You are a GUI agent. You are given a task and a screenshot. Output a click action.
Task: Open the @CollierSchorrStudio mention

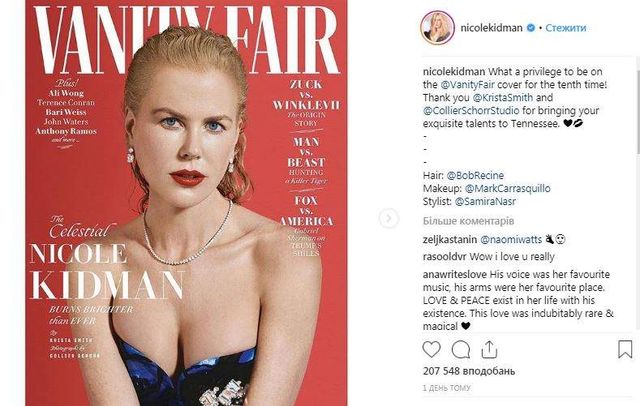click(471, 111)
